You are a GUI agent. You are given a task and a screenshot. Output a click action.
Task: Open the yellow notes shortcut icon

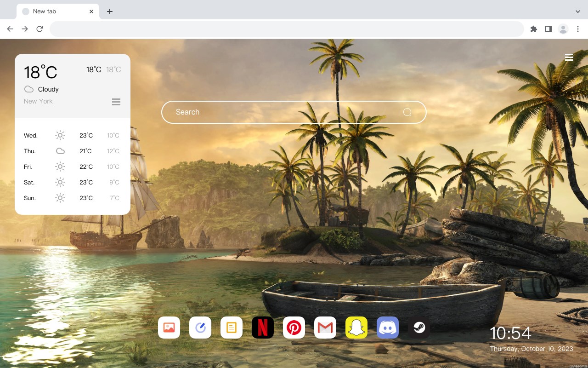[x=232, y=328]
